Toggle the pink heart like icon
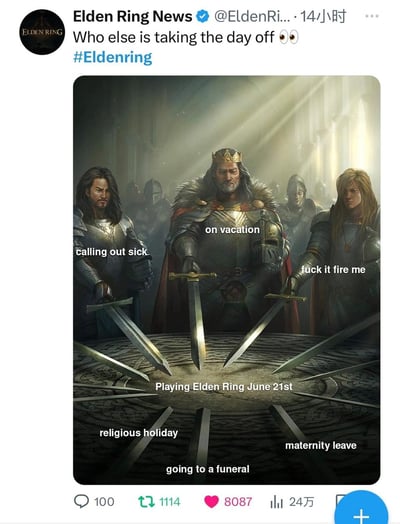The height and width of the screenshot is (524, 400). click(x=211, y=502)
